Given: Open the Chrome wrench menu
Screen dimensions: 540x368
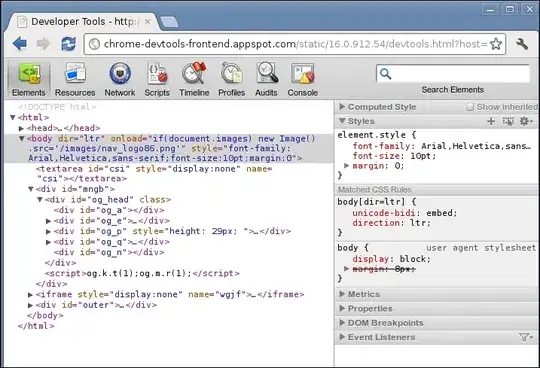Looking at the screenshot, I should pyautogui.click(x=522, y=44).
